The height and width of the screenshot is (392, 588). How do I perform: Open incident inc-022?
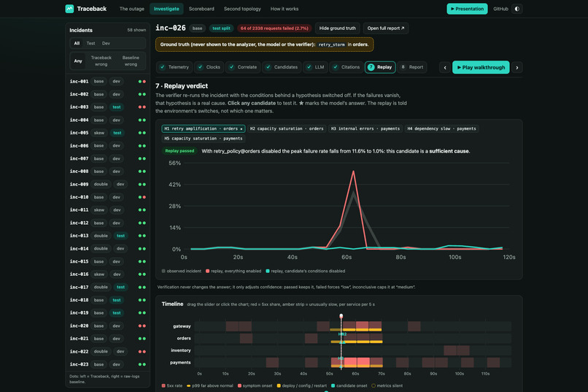point(107,352)
